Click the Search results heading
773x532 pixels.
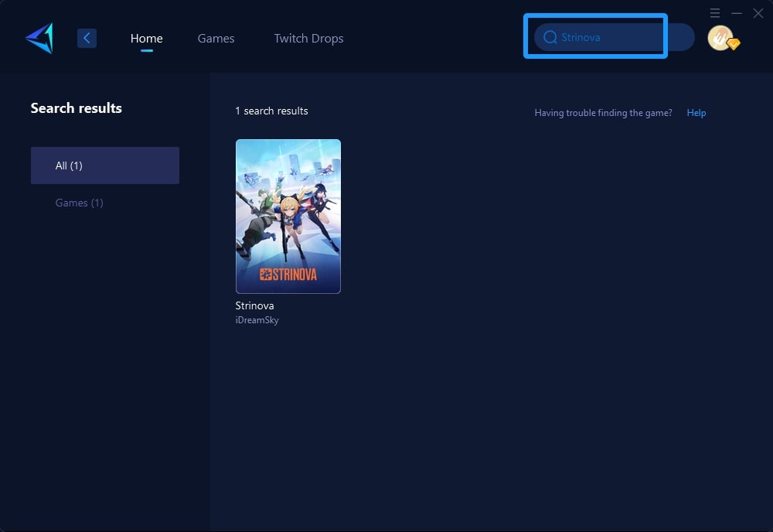point(77,108)
